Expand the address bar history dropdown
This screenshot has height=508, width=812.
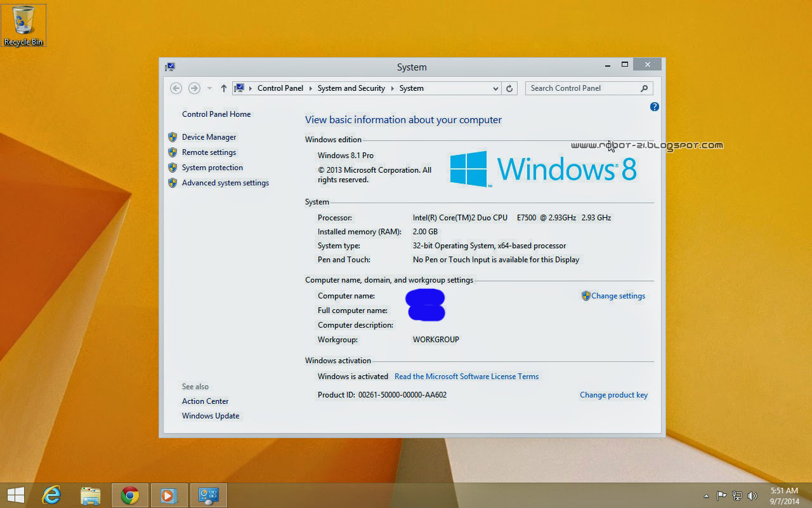point(495,89)
